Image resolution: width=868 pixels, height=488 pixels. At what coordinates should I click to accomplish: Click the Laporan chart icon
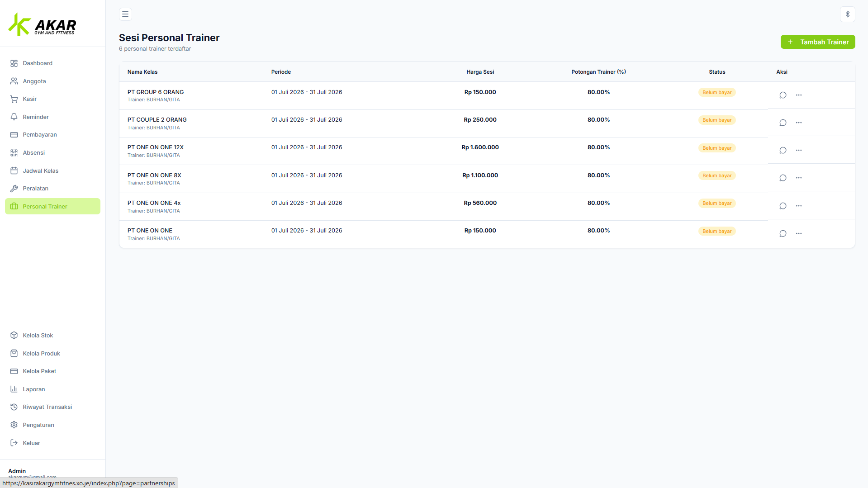coord(14,389)
